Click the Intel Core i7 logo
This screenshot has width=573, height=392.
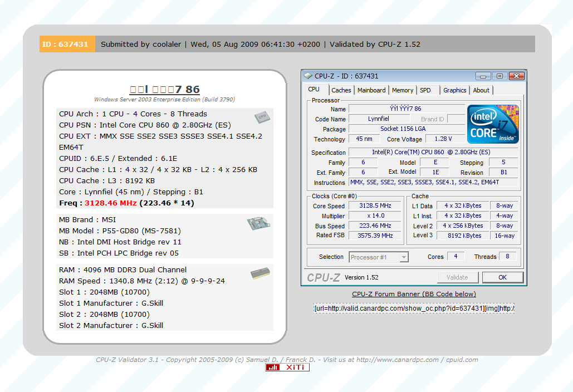(493, 124)
